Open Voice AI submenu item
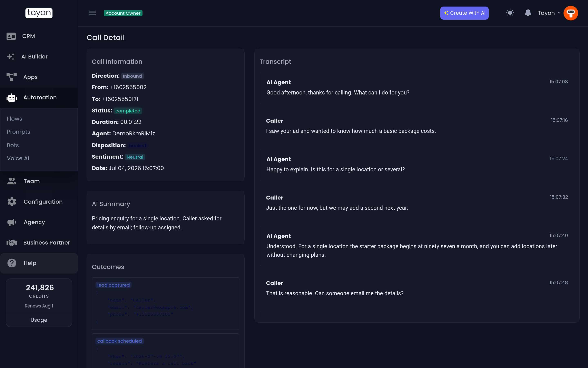The width and height of the screenshot is (588, 368). (18, 158)
